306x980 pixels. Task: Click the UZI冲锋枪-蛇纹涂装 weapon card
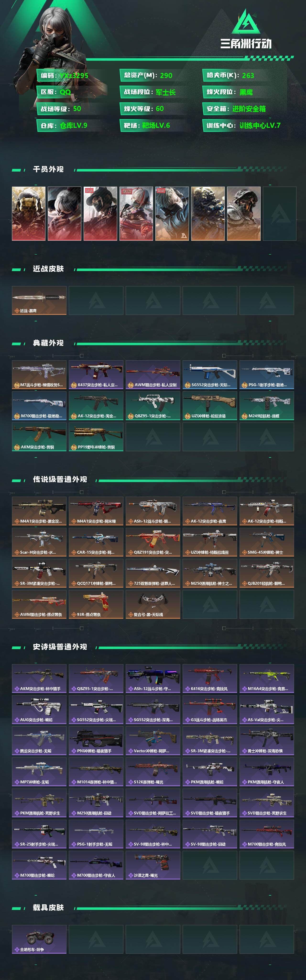coord(210,406)
